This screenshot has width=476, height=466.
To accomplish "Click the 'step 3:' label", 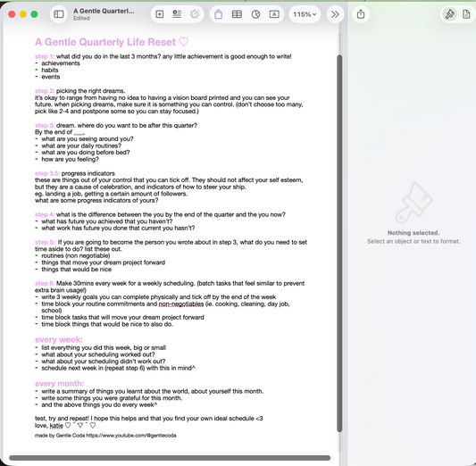I will pos(45,125).
